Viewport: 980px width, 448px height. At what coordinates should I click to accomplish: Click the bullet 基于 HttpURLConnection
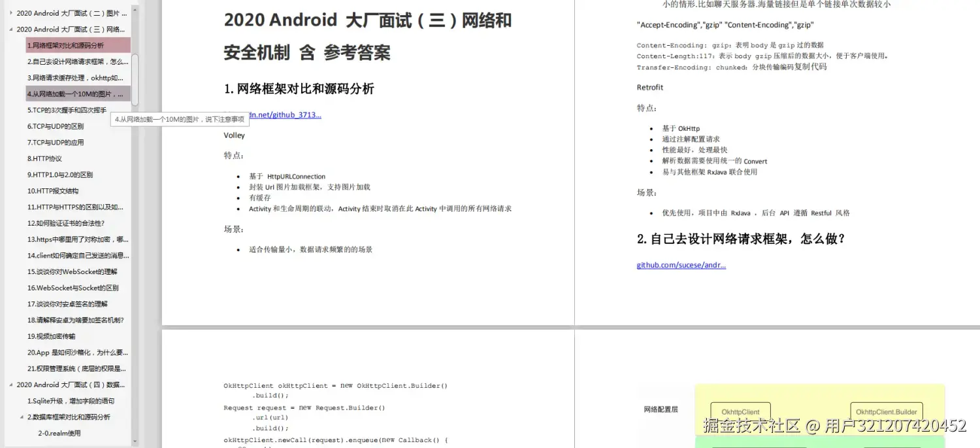pyautogui.click(x=287, y=177)
